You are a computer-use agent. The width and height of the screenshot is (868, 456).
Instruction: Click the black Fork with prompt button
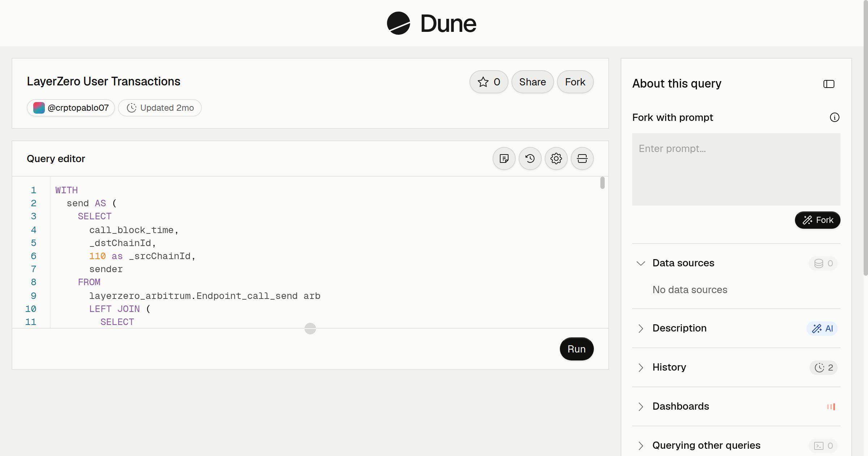point(817,220)
